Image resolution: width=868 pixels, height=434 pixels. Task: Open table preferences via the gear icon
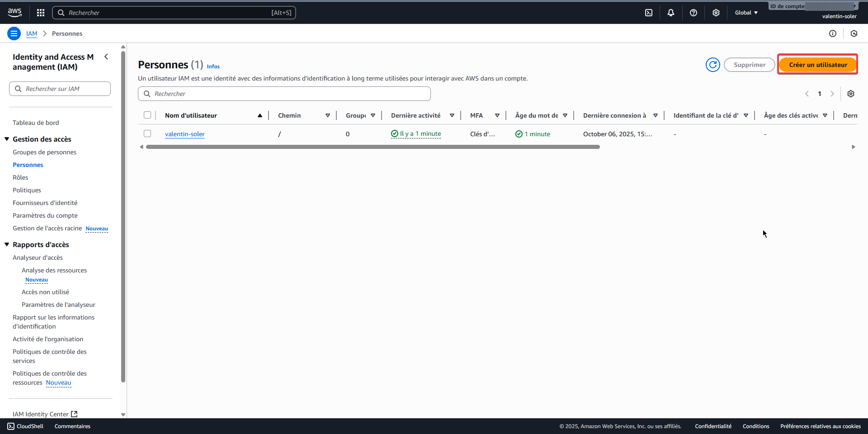pos(851,93)
